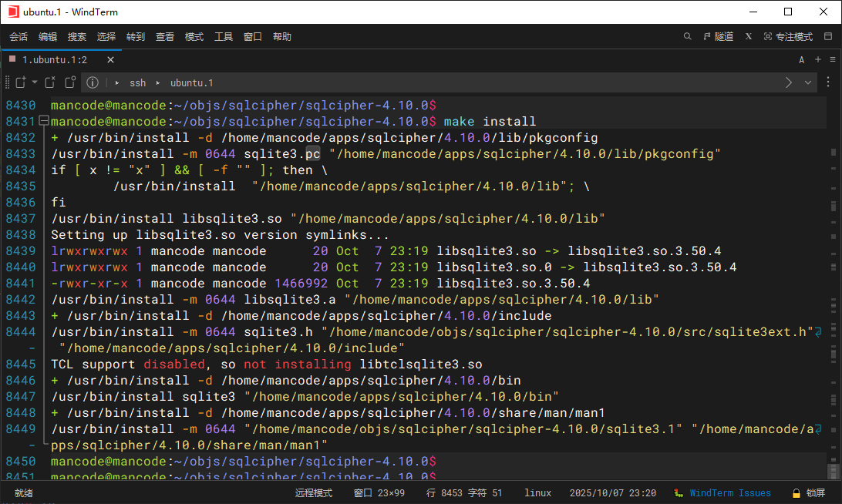Screen dimensions: 842x504
Task: Open the 会话 menu
Action: click(x=19, y=36)
